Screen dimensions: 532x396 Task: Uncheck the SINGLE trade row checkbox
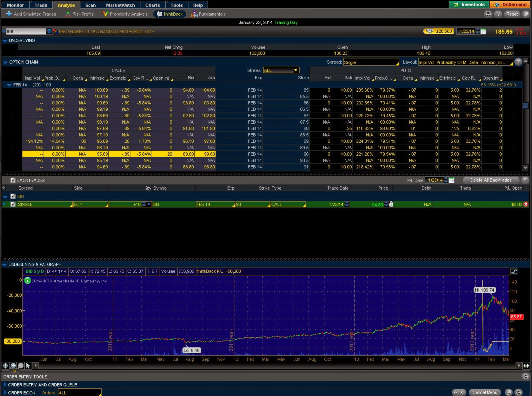13,204
